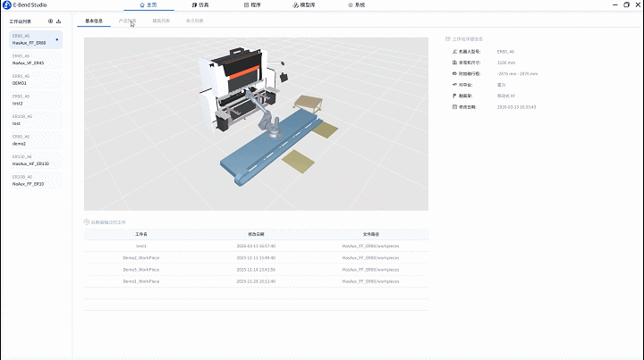Click the file path in Demo1_WorkPiece row
The width and height of the screenshot is (644, 360).
click(370, 281)
